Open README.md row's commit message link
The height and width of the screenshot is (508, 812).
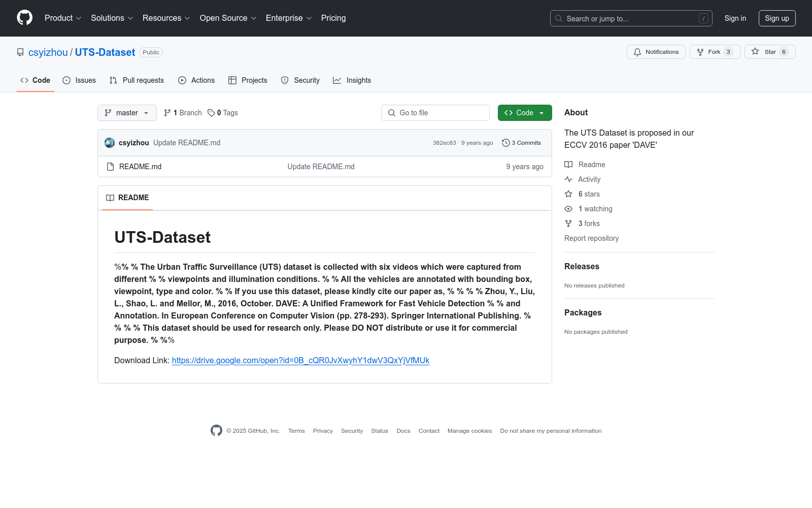321,167
